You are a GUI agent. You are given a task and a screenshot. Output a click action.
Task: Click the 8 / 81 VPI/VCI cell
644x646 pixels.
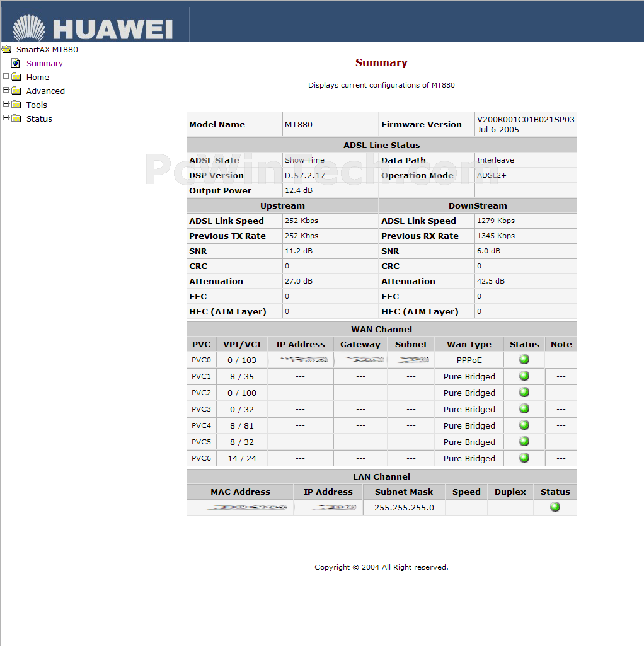(242, 425)
